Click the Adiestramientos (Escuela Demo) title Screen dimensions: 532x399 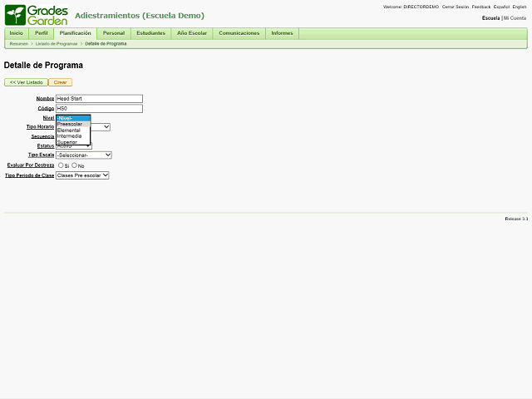(140, 16)
